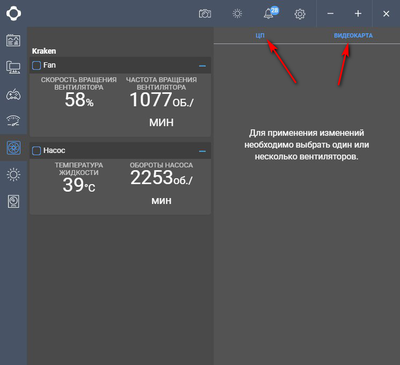The image size is (400, 365).
Task: Switch to the ВИДЕОКАРТА tab
Action: point(353,36)
